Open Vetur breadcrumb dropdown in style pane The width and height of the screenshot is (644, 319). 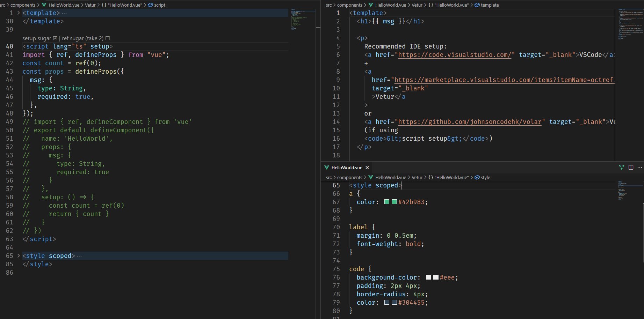pyautogui.click(x=417, y=177)
